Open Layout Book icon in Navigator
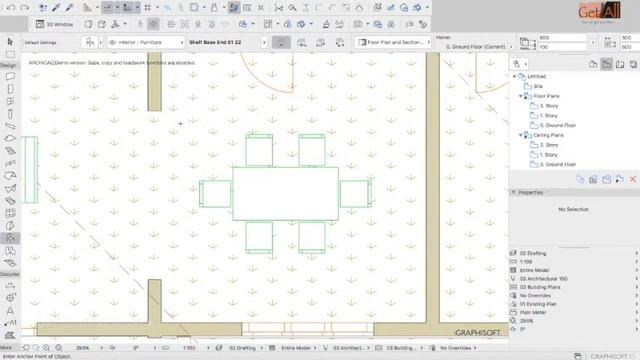The image size is (640, 360). pyautogui.click(x=620, y=64)
